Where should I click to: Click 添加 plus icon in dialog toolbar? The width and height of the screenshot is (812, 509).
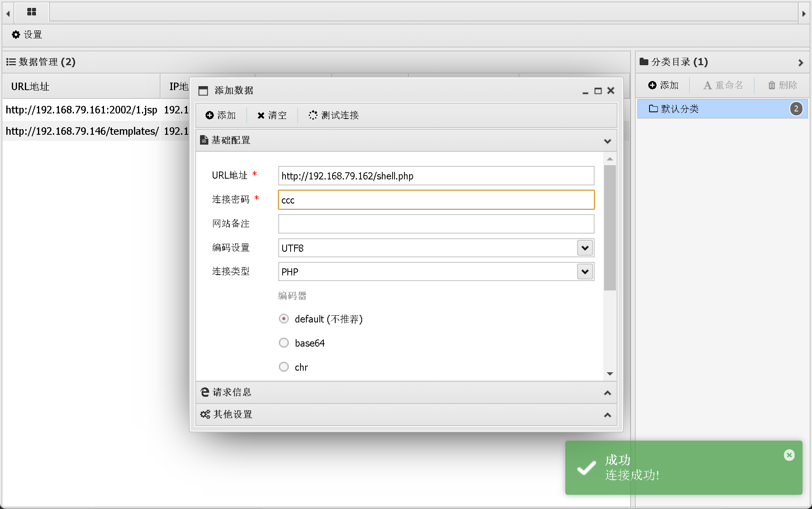(210, 115)
